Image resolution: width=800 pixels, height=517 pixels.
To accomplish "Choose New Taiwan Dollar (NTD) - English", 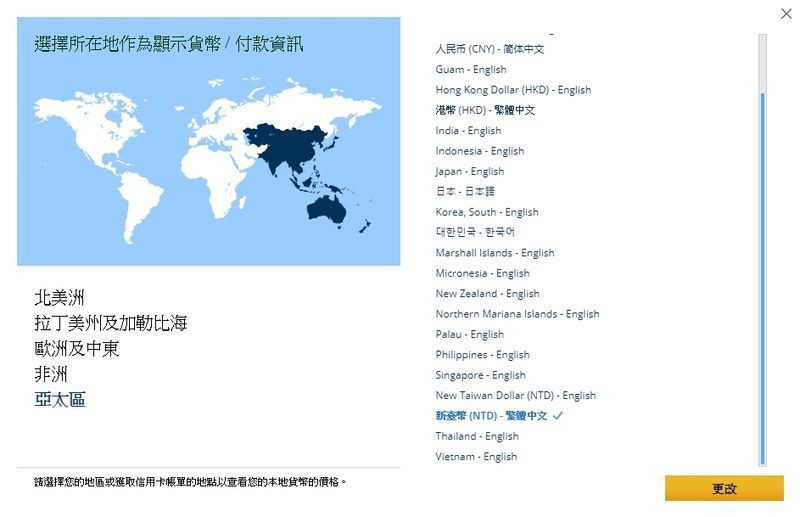I will (x=515, y=396).
